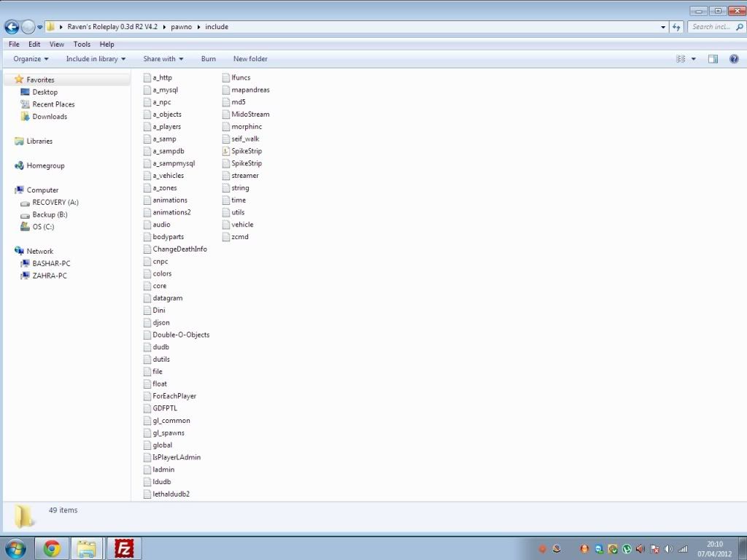Click the Windows Explorer taskbar icon
The height and width of the screenshot is (560, 747).
(x=88, y=548)
